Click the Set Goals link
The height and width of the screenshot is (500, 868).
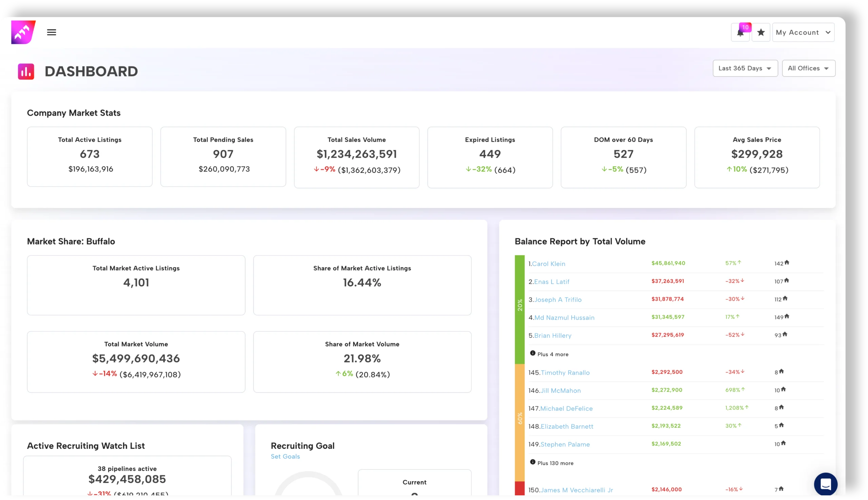[285, 456]
